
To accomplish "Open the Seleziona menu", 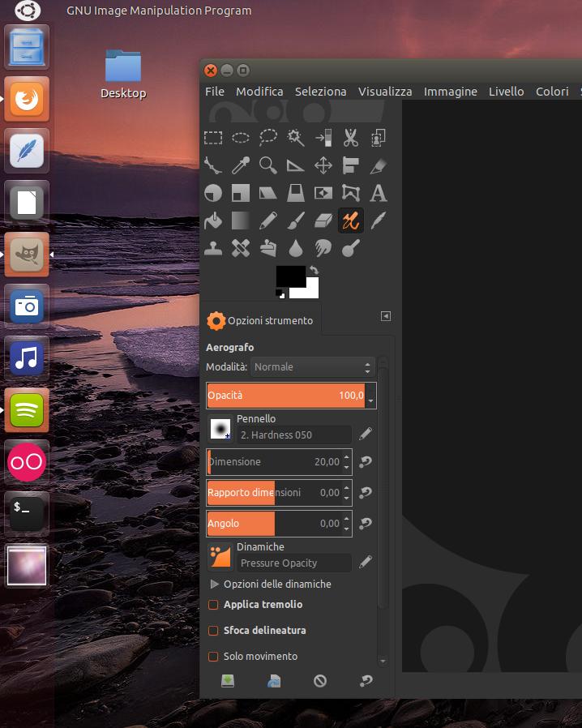I will pos(321,92).
